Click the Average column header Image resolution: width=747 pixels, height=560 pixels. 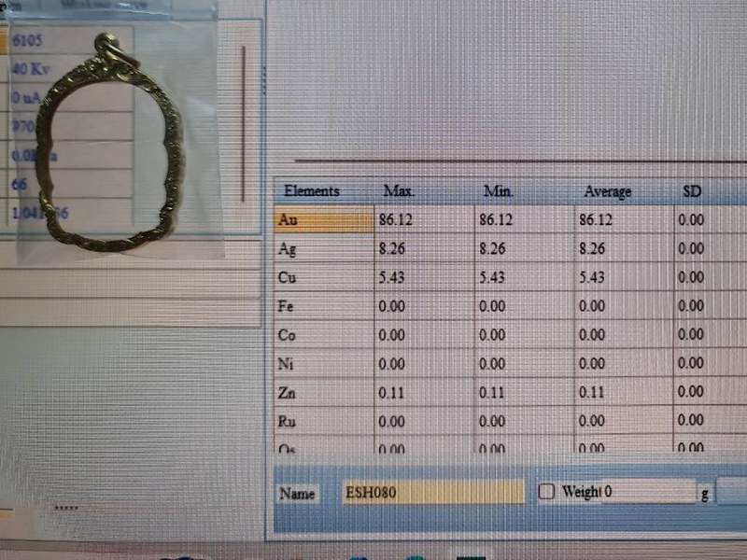pyautogui.click(x=607, y=191)
